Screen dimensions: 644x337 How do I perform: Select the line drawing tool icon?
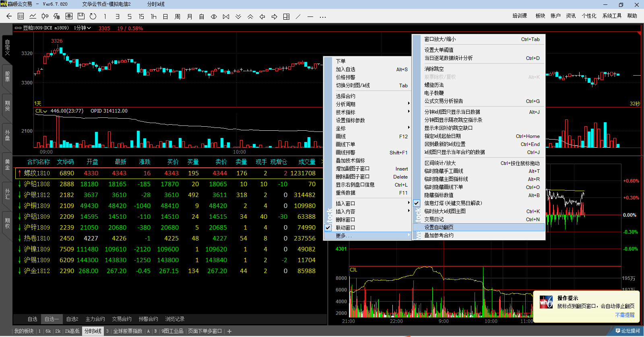[x=298, y=16]
